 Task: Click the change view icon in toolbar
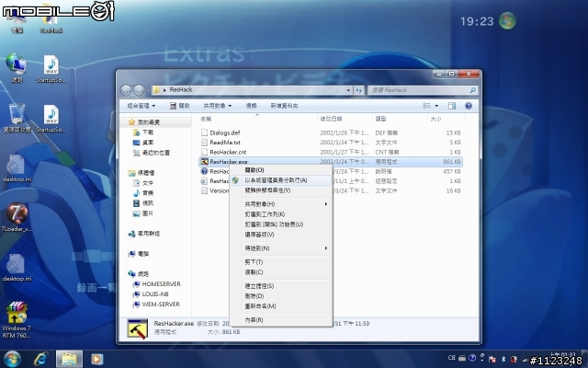pos(426,106)
